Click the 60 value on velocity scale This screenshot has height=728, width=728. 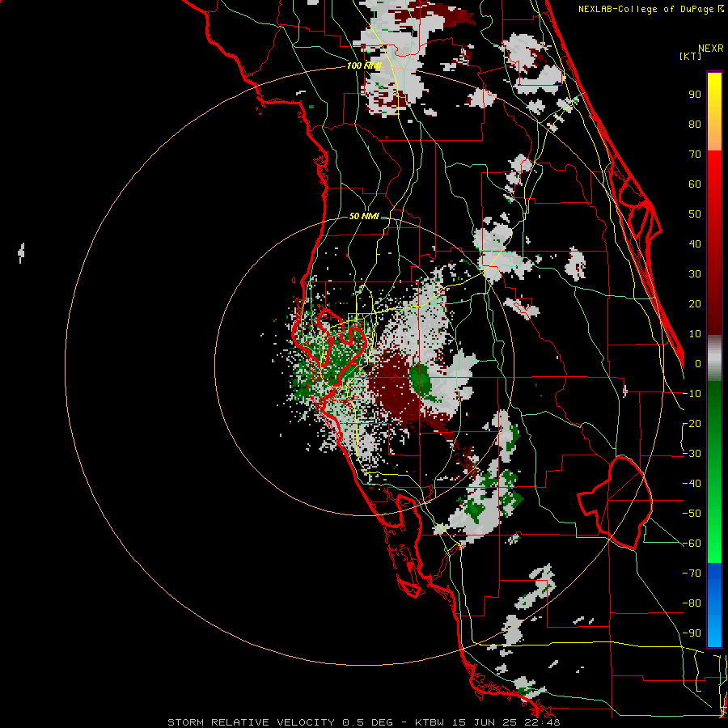coord(695,184)
